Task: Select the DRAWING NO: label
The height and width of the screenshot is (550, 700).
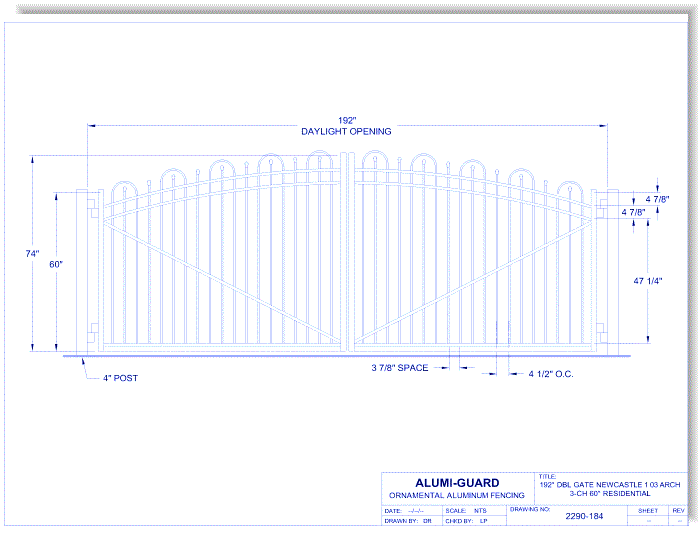Action: 530,509
